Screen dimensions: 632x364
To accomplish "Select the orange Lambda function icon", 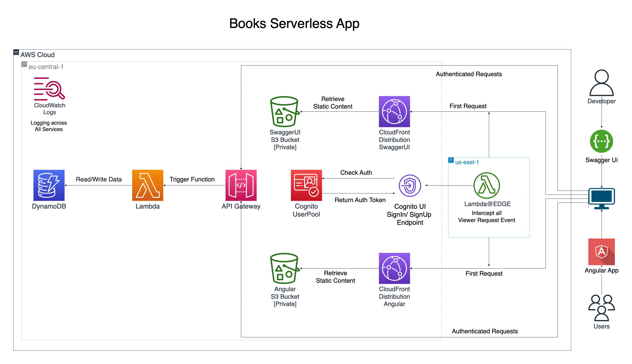I will coord(147,185).
